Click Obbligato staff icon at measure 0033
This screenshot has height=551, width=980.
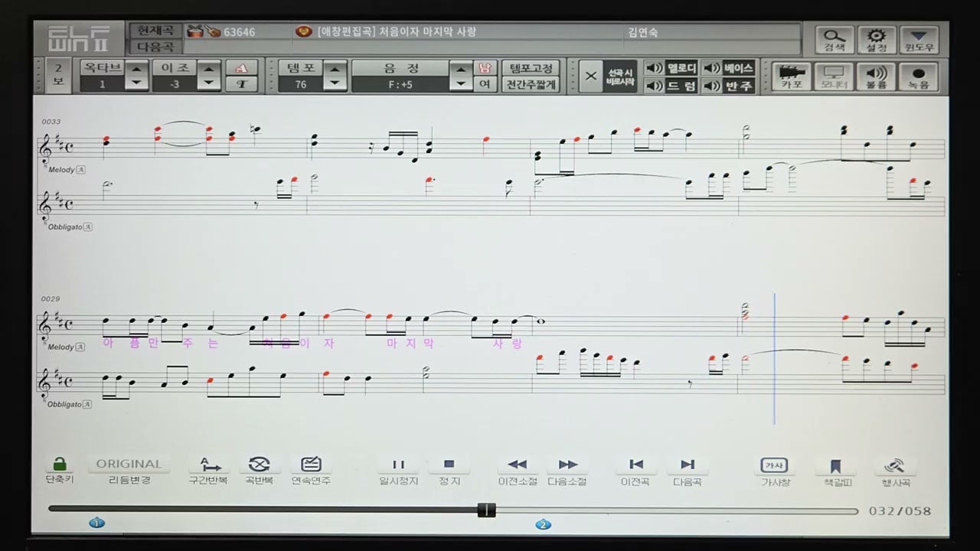pyautogui.click(x=88, y=227)
